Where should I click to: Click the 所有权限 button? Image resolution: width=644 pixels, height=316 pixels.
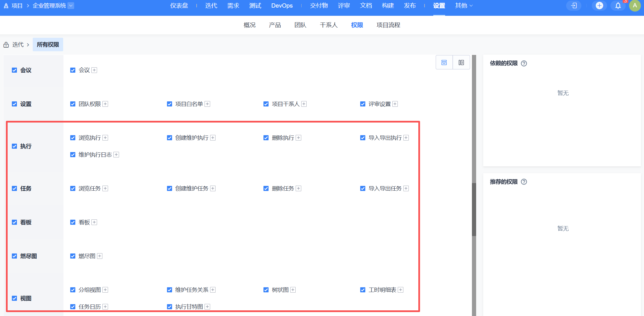(x=48, y=45)
